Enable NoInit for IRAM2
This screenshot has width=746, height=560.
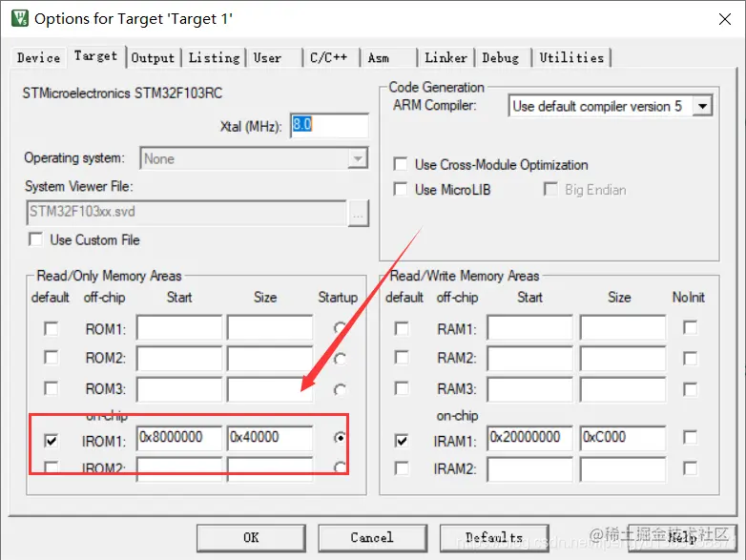click(690, 468)
